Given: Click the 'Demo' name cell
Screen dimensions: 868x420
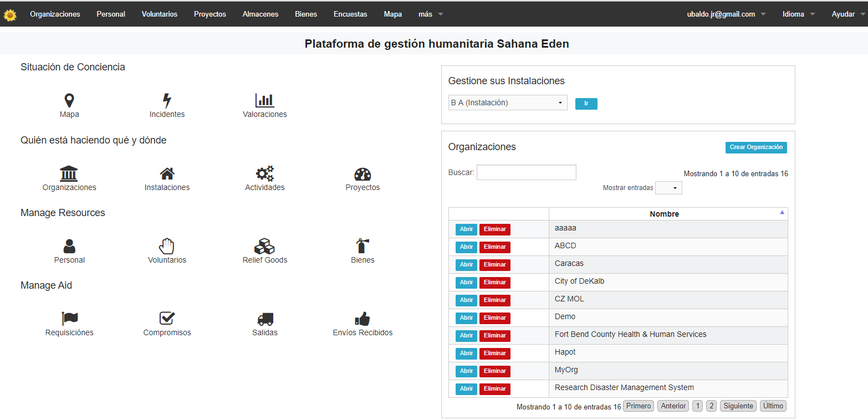Looking at the screenshot, I should click(x=668, y=317).
